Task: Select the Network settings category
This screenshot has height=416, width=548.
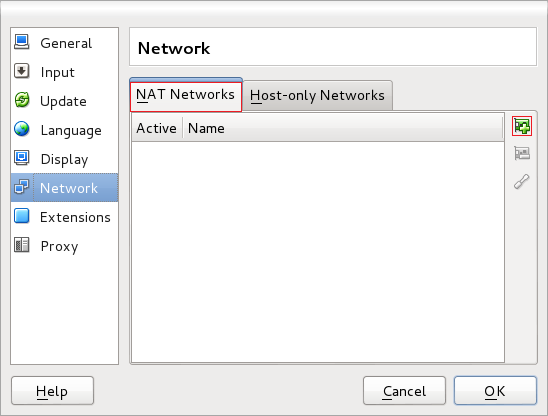Action: (x=65, y=188)
